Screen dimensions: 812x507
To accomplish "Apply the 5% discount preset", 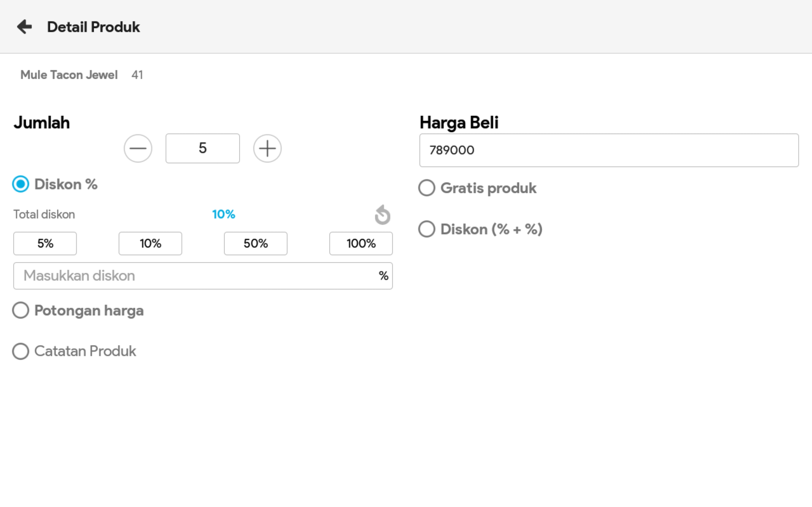I will click(x=45, y=243).
